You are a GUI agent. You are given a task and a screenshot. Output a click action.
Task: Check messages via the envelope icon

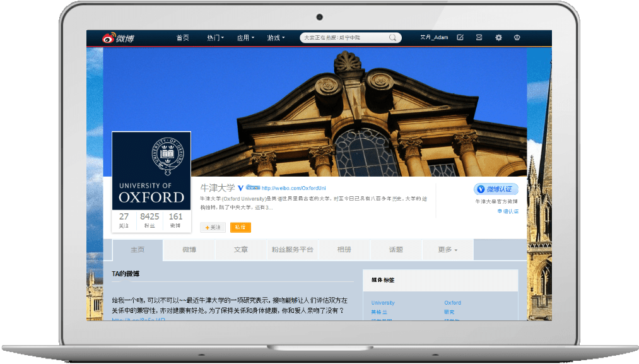[479, 37]
